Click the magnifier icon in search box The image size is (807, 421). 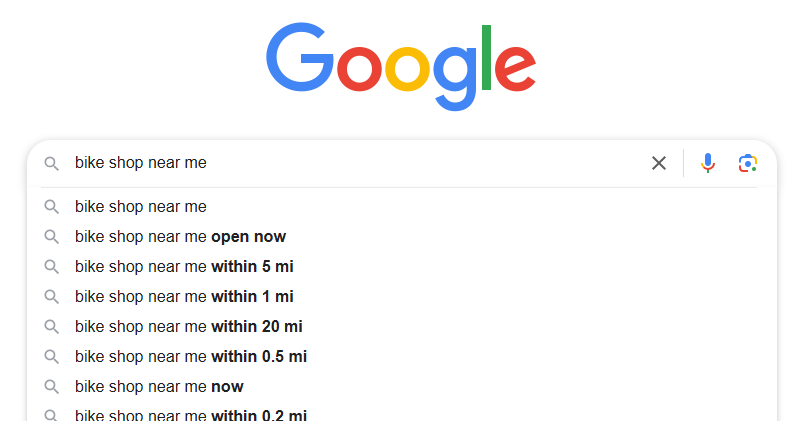[x=52, y=163]
